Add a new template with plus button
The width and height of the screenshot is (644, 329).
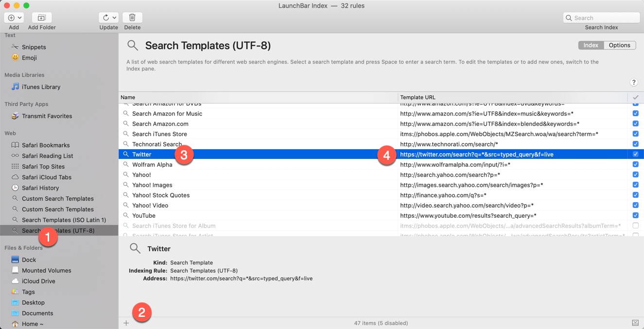[x=126, y=323]
